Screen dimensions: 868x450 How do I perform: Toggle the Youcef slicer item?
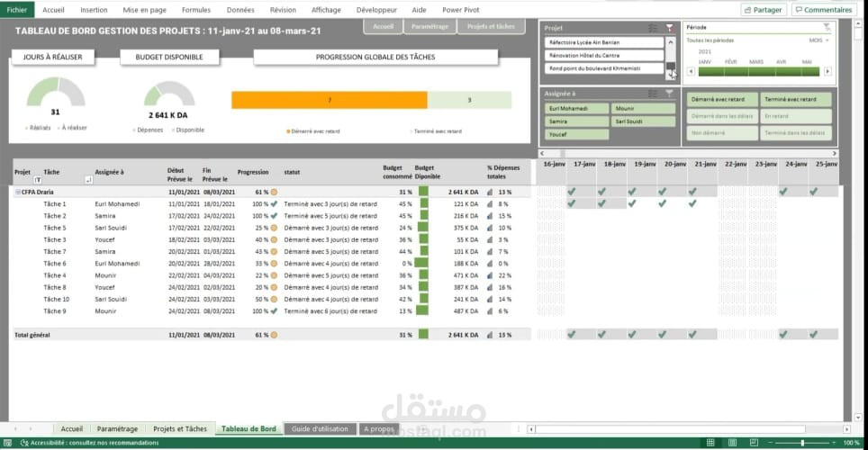click(x=576, y=134)
